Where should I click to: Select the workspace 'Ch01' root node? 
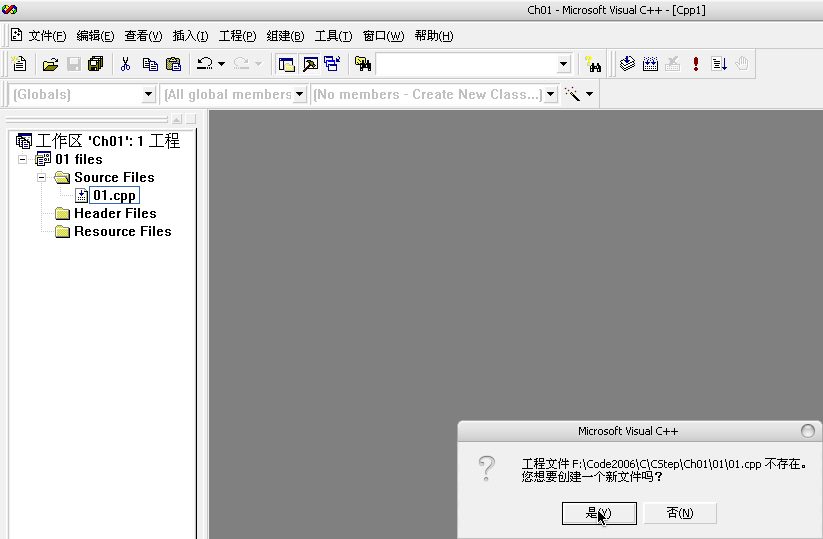pos(108,141)
